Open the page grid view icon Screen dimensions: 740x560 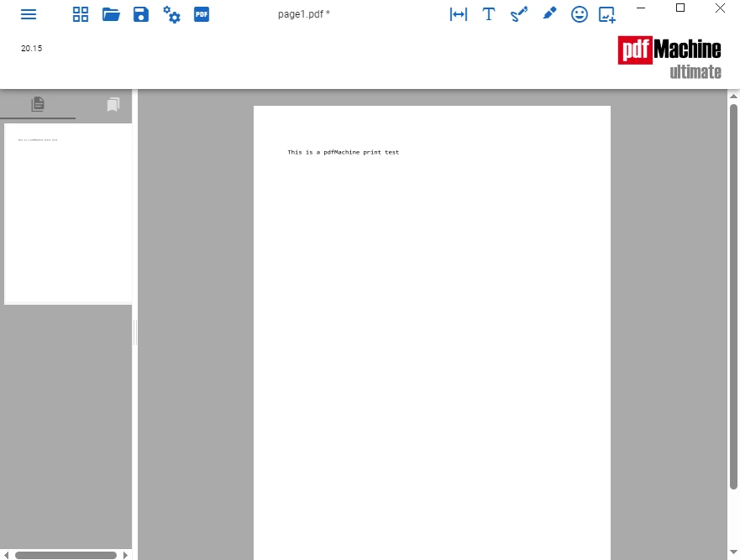81,14
